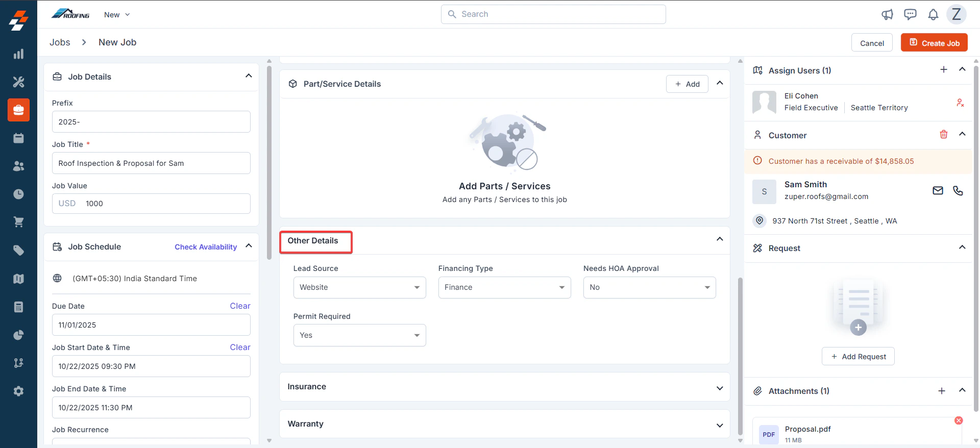Open the notifications bell icon
The width and height of the screenshot is (980, 448).
pos(933,14)
